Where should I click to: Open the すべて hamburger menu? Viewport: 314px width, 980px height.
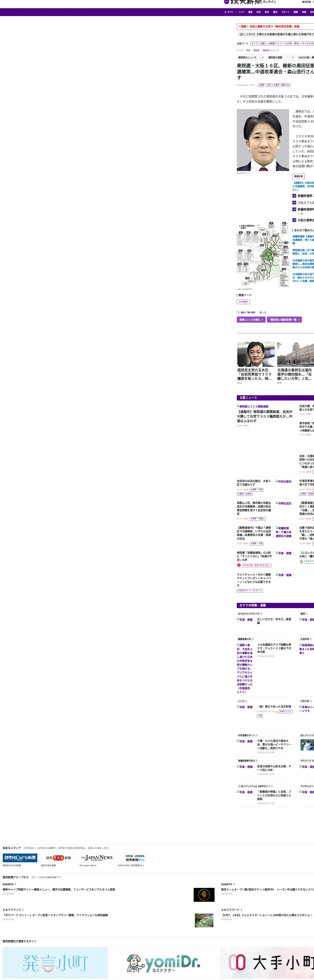click(x=229, y=12)
